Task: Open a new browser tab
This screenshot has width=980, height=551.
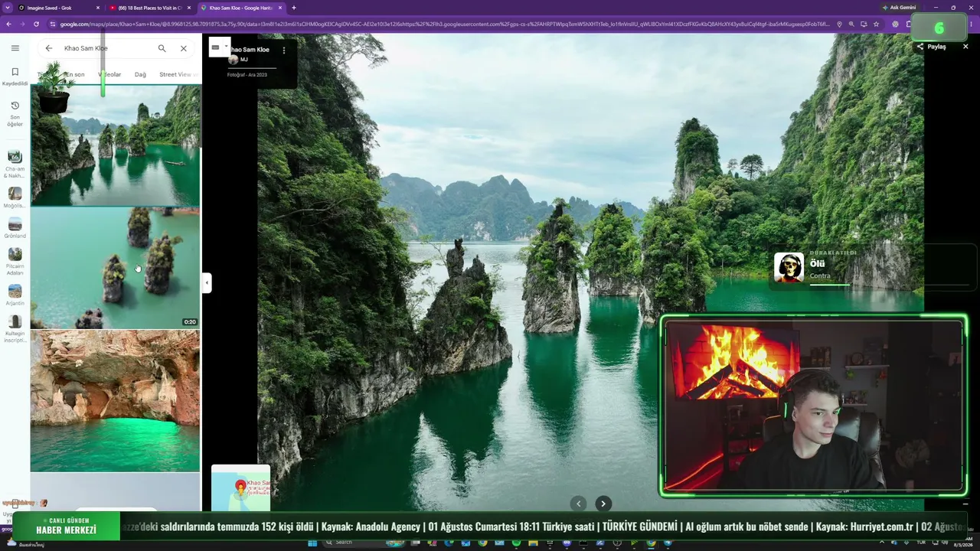Action: point(294,8)
